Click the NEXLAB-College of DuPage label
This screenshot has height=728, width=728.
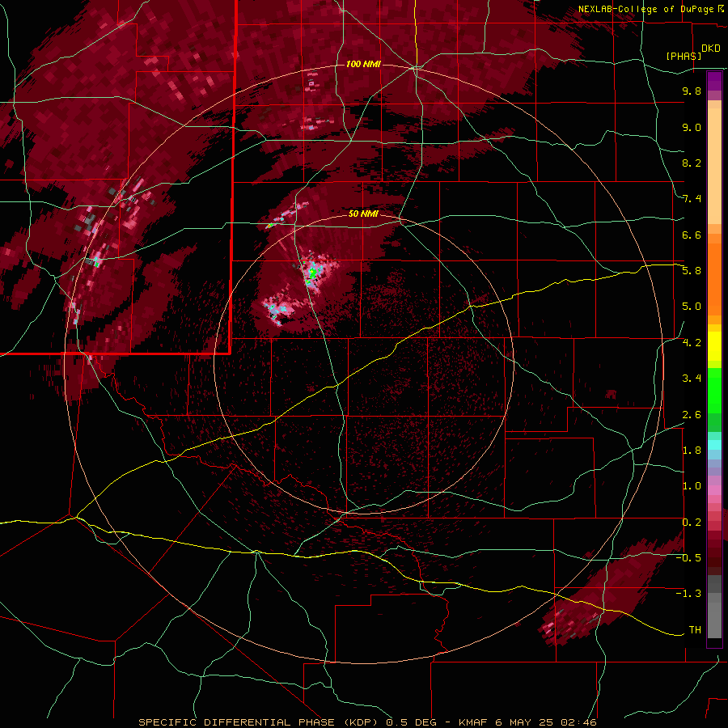tap(645, 9)
